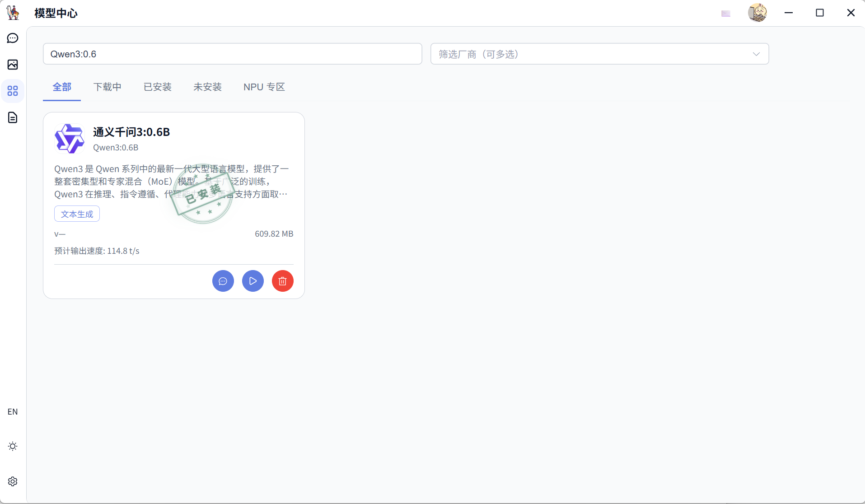Viewport: 865px width, 504px height.
Task: Open the document sidebar icon
Action: tap(13, 117)
